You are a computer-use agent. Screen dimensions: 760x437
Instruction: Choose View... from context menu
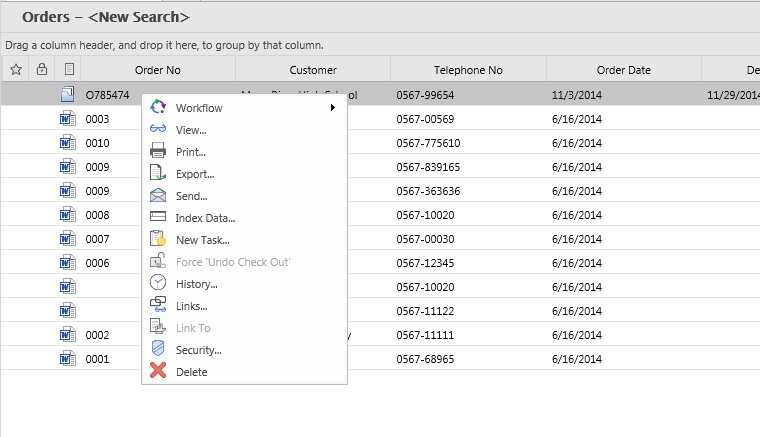(x=244, y=130)
